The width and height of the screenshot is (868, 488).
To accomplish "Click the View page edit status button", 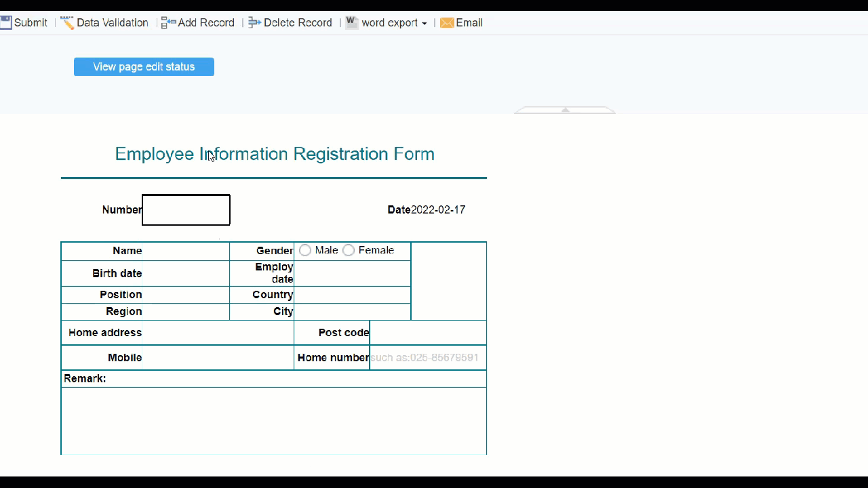I will pyautogui.click(x=144, y=66).
